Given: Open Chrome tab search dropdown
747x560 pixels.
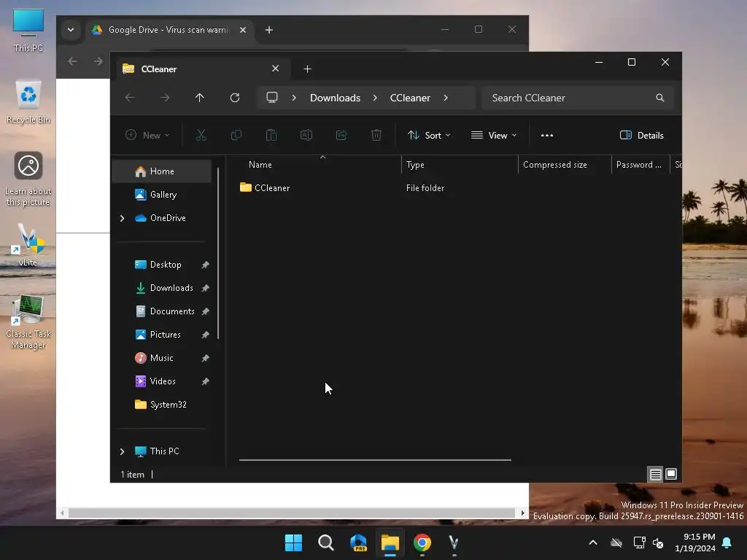Looking at the screenshot, I should pyautogui.click(x=71, y=30).
